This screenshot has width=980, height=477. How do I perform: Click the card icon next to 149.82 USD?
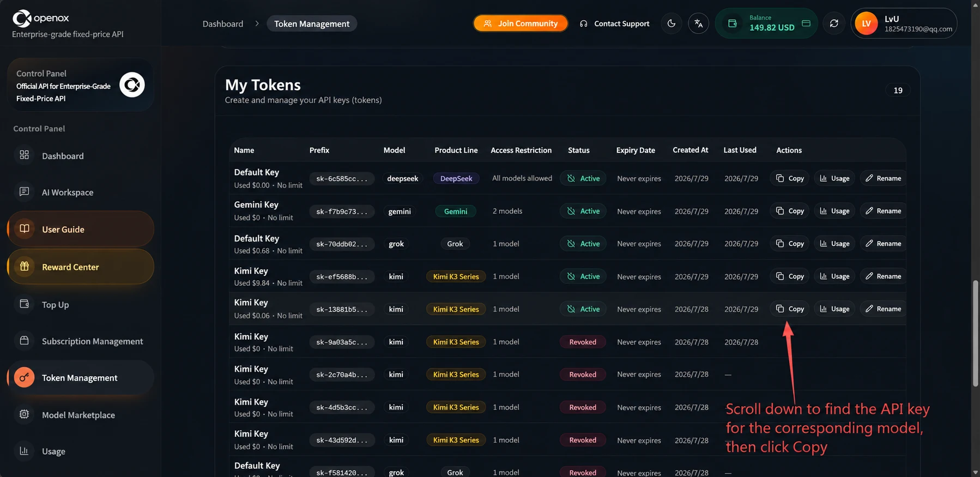coord(806,23)
